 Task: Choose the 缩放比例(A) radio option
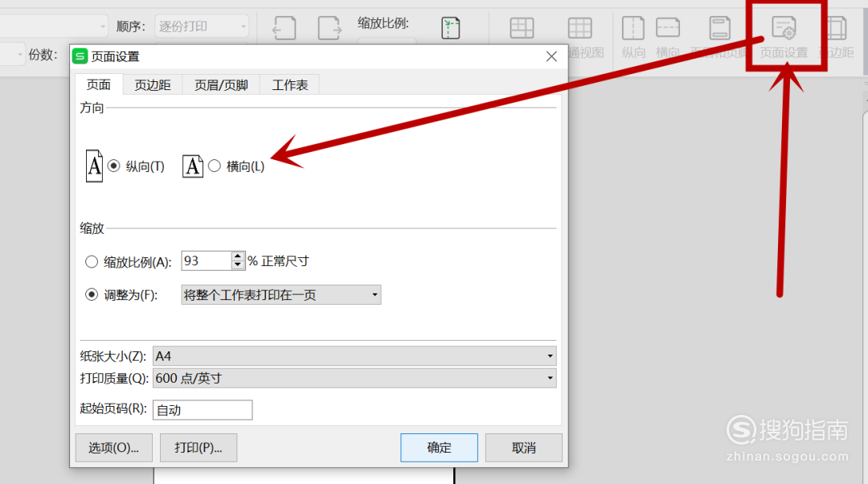pyautogui.click(x=92, y=261)
